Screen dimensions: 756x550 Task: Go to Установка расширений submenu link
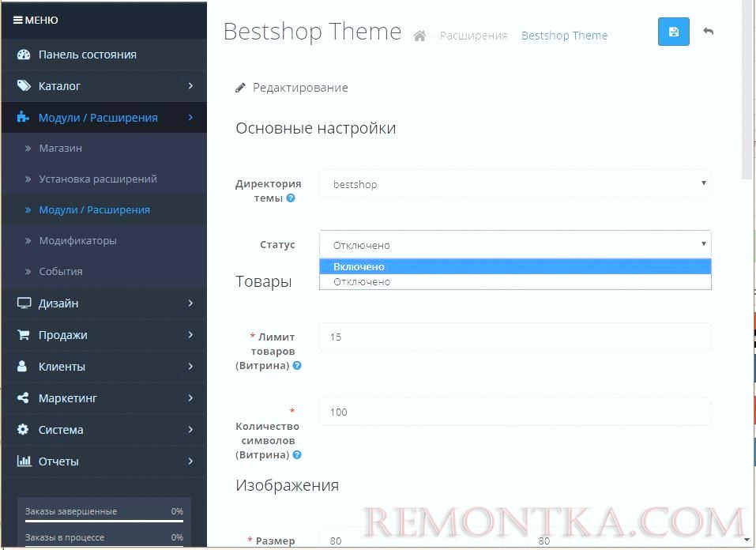(x=98, y=179)
